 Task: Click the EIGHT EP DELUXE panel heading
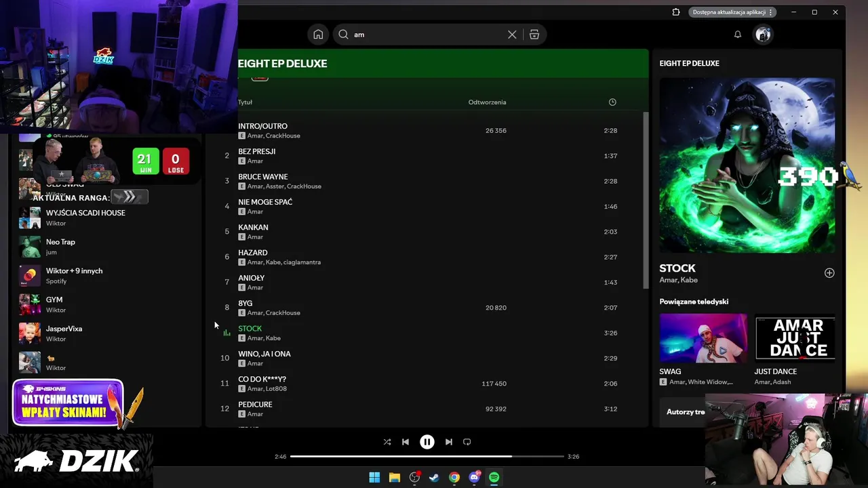pos(689,63)
